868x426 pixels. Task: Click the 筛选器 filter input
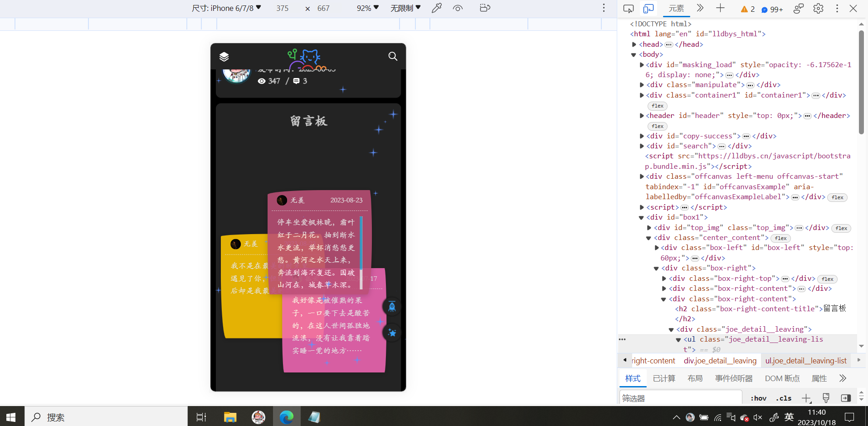point(680,398)
